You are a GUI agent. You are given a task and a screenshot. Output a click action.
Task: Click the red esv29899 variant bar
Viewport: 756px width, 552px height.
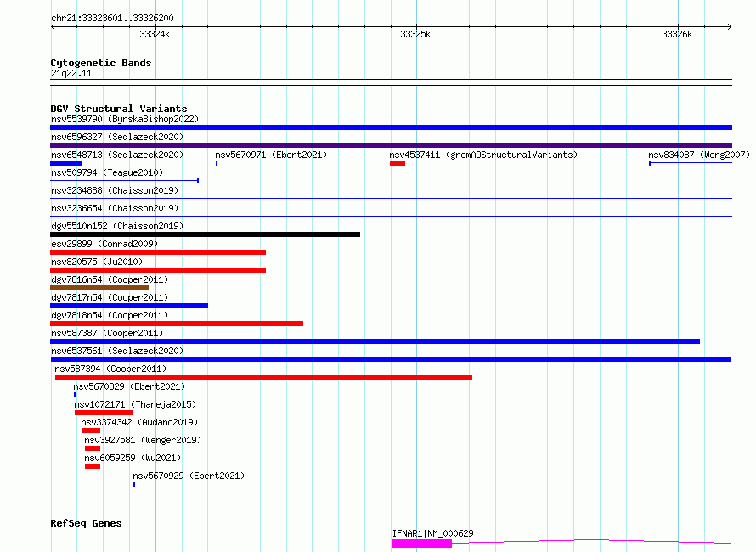click(158, 252)
